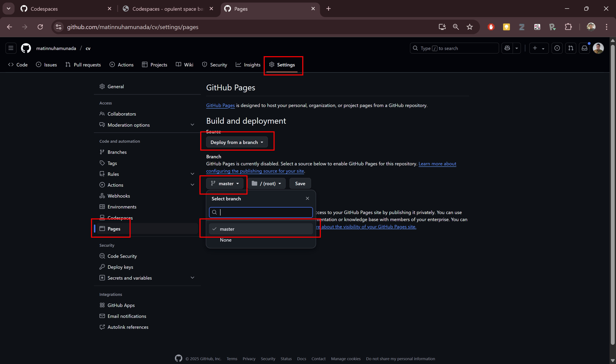Open the GitHub Pages documentation link
Image resolution: width=616 pixels, height=364 pixels.
(220, 105)
